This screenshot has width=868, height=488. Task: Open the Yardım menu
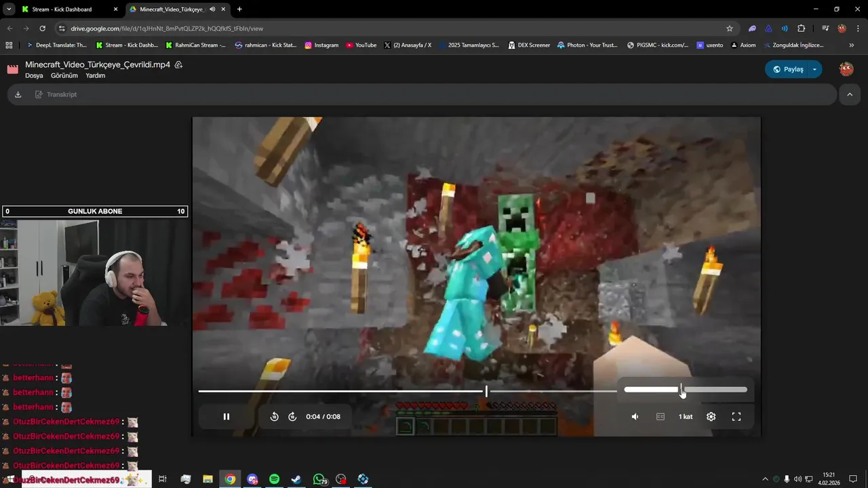[95, 76]
